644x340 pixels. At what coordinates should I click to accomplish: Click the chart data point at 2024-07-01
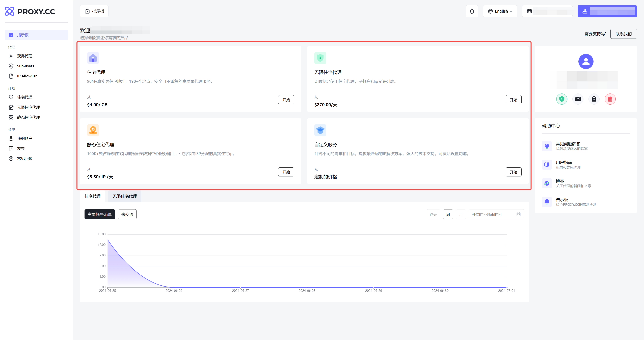(x=506, y=288)
